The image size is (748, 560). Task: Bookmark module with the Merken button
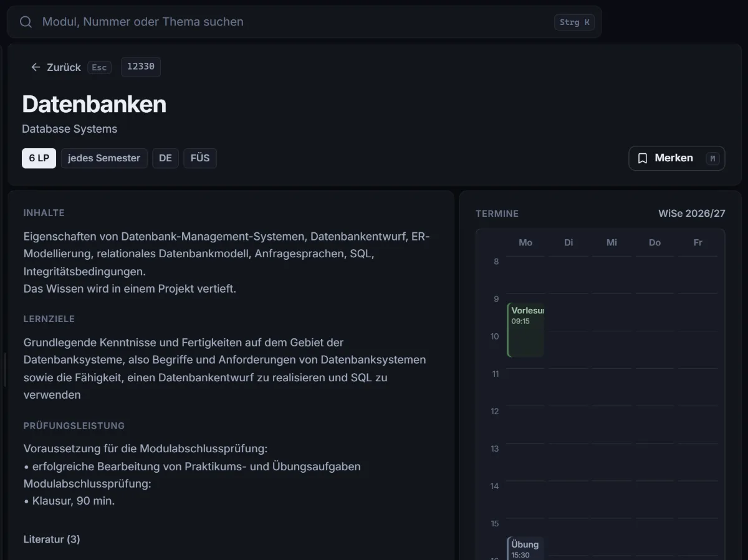click(x=676, y=158)
